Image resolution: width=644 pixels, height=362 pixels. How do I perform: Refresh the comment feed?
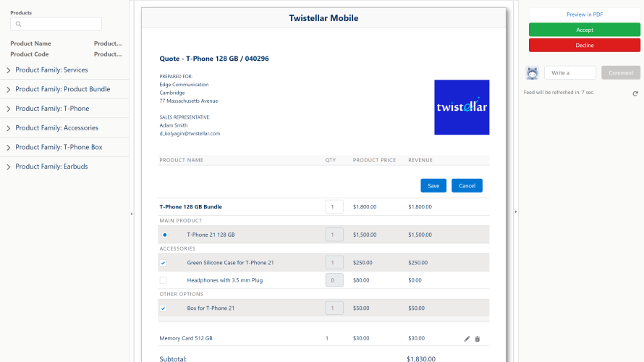[635, 93]
